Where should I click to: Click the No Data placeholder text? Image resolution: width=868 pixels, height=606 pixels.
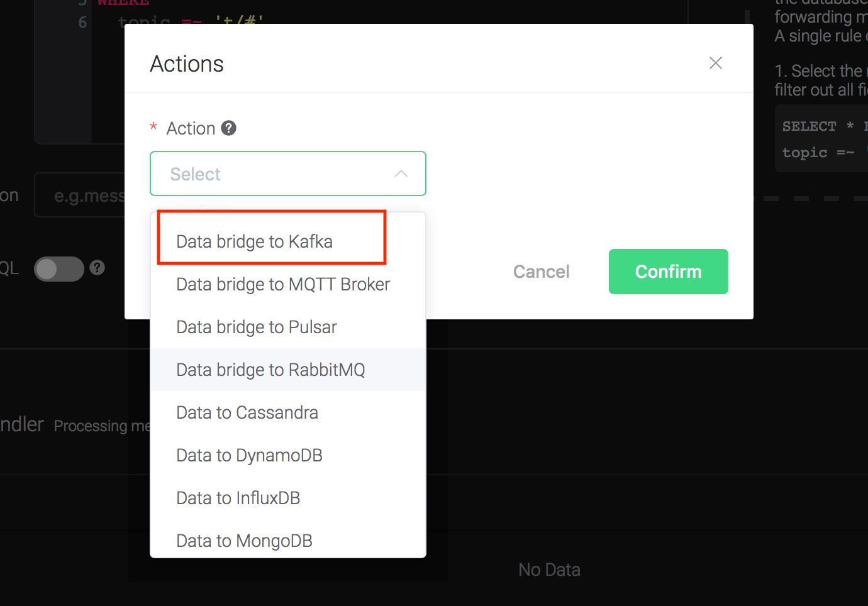549,570
